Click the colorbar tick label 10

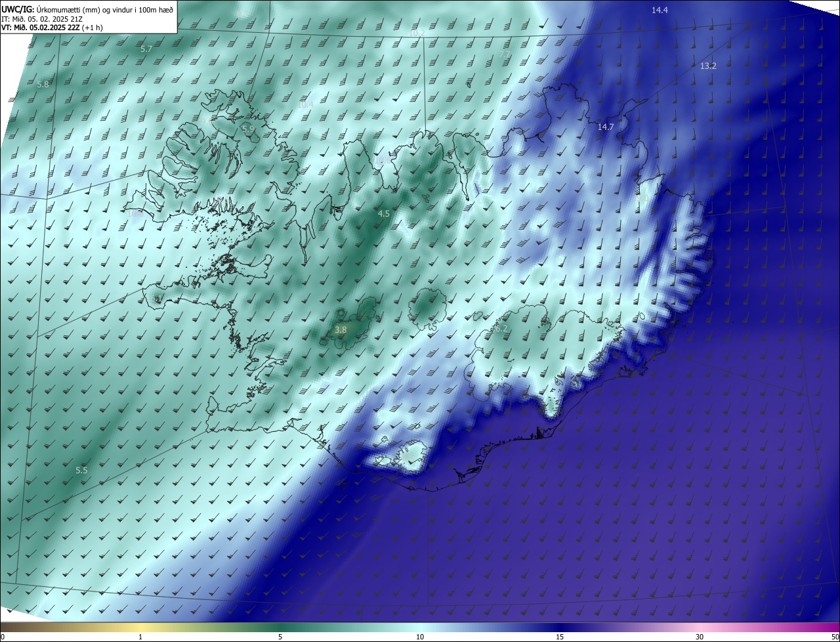point(420,637)
